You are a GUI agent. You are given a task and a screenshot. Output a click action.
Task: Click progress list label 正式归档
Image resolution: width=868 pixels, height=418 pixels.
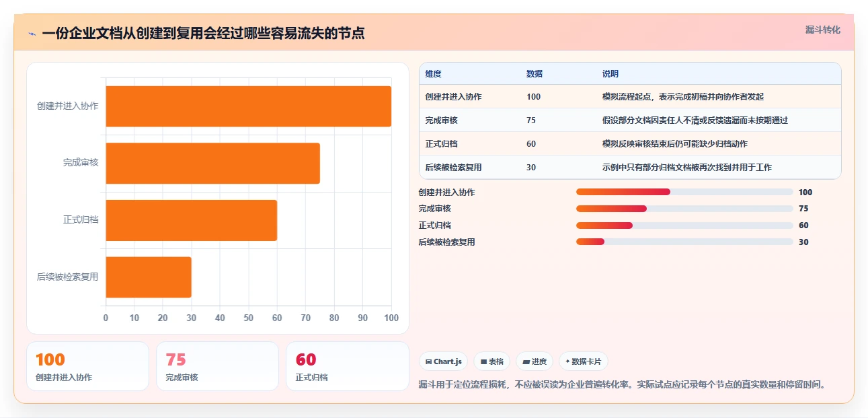tap(434, 225)
